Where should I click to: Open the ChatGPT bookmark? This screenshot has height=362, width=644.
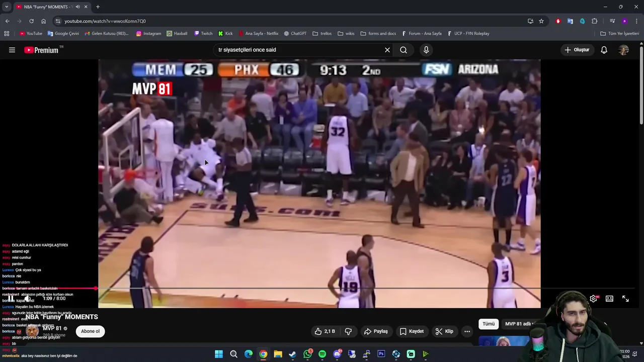pyautogui.click(x=295, y=34)
